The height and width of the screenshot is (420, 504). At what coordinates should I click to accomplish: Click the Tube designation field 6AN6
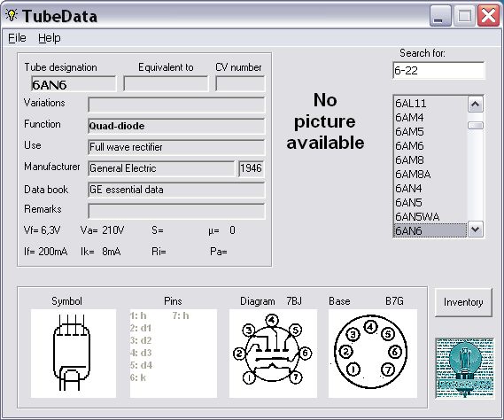tap(74, 84)
